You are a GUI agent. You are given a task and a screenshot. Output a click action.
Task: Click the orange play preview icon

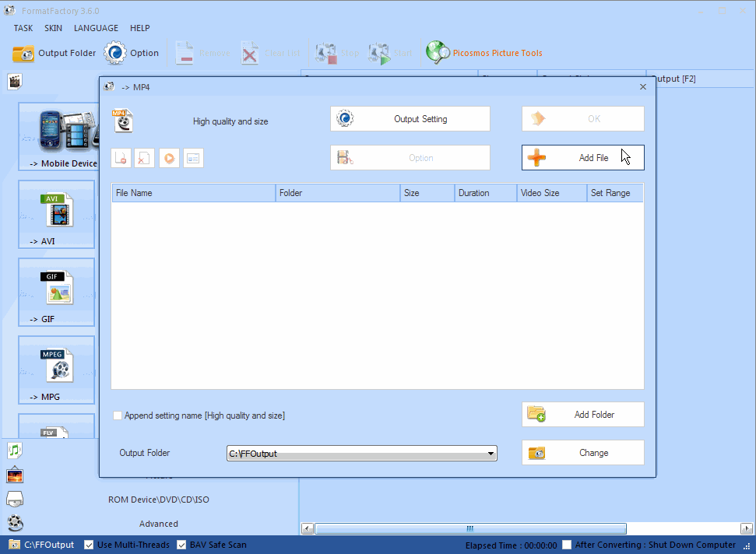coord(169,157)
